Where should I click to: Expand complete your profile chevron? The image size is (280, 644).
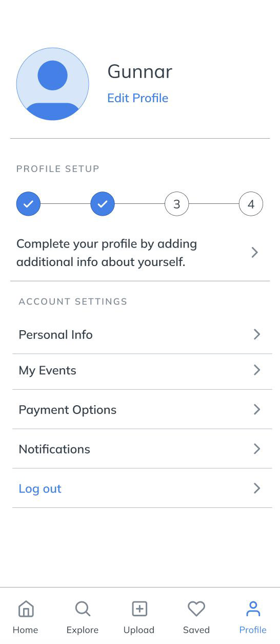click(x=254, y=252)
